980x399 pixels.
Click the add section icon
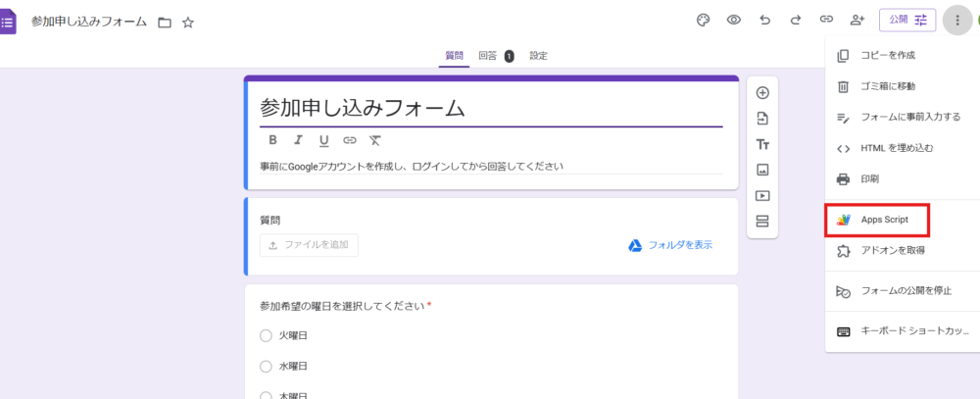pyautogui.click(x=762, y=221)
